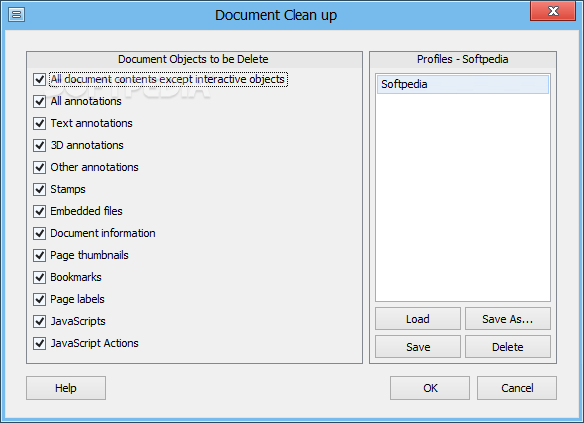This screenshot has height=423, width=584.
Task: Toggle the All annotations checkbox
Action: [39, 101]
